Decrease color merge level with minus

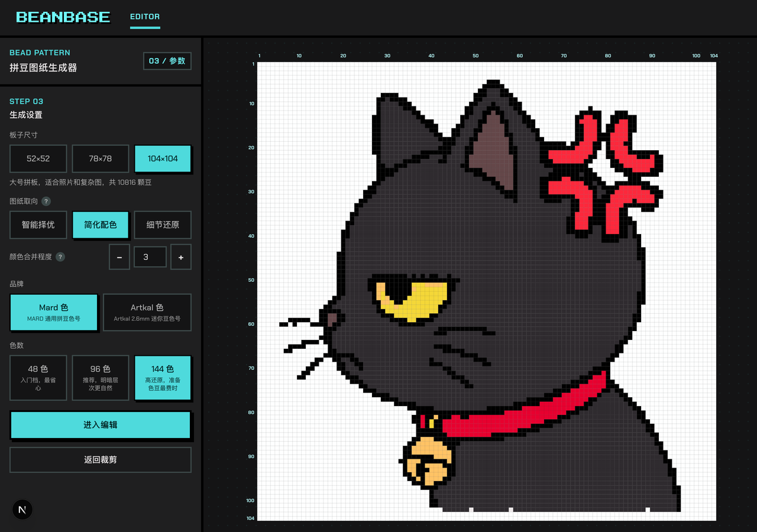point(119,257)
